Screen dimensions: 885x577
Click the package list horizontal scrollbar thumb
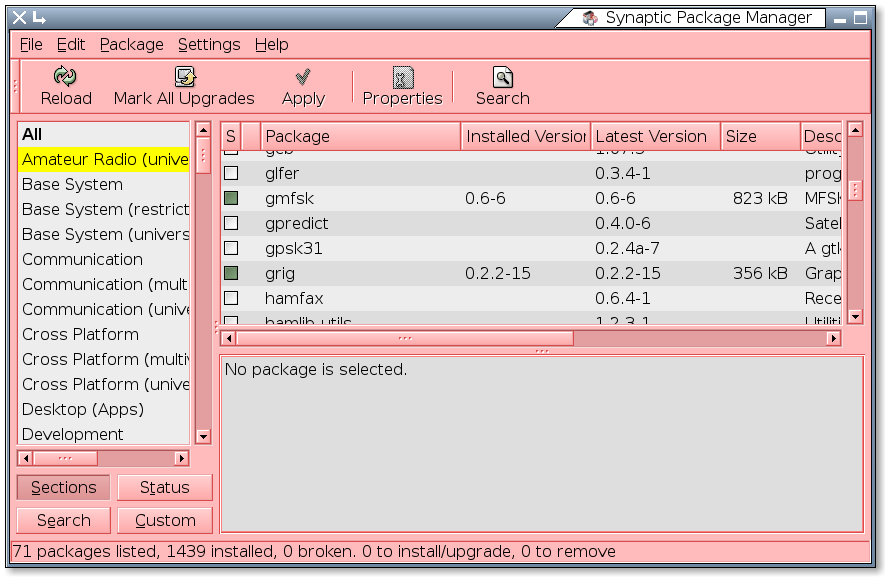pyautogui.click(x=405, y=338)
